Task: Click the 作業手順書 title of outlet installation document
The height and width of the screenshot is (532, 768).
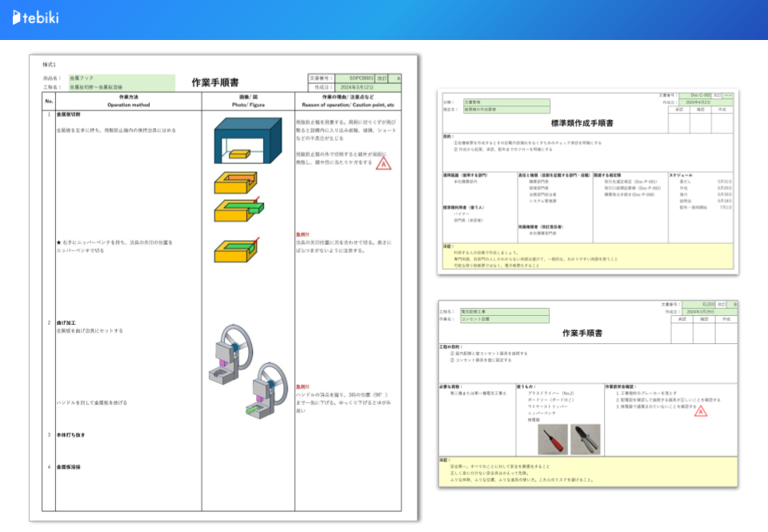Action: coord(582,333)
